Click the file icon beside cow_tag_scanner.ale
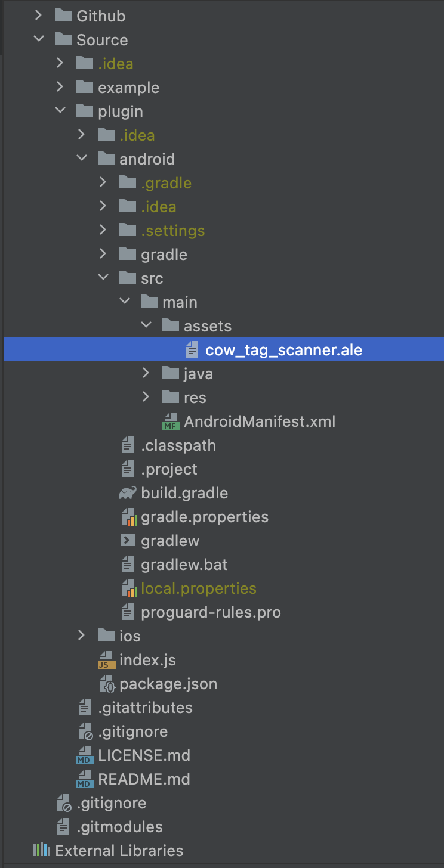The height and width of the screenshot is (868, 444). click(192, 349)
